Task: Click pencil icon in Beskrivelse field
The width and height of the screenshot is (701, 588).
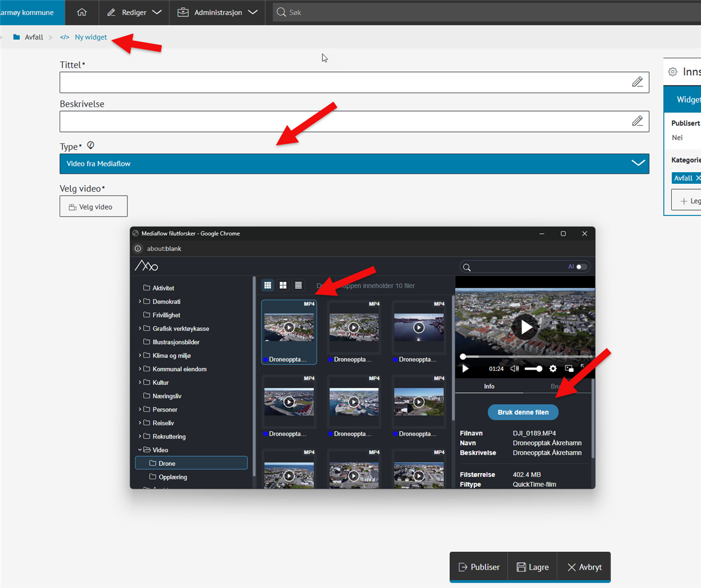Action: pos(637,121)
